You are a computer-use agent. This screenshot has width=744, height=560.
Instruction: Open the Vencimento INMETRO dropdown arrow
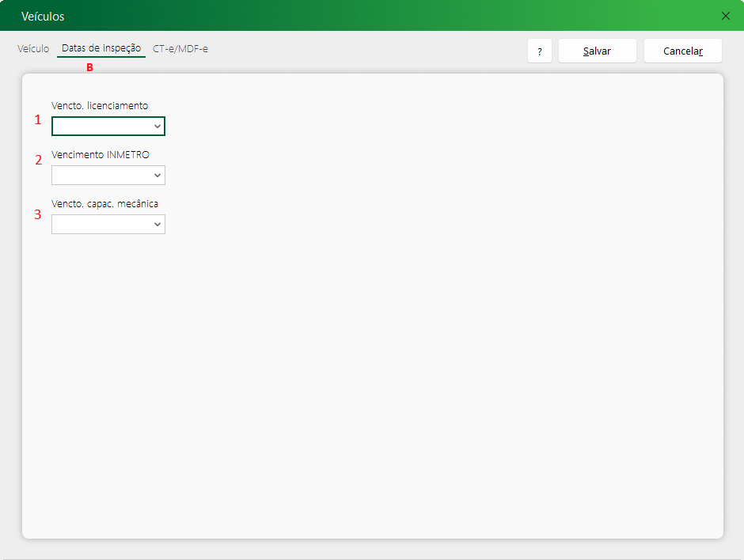click(157, 176)
